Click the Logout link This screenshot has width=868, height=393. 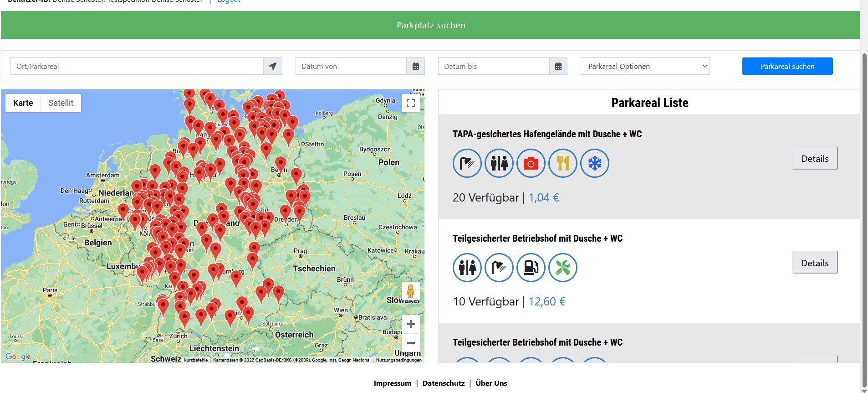click(229, 1)
